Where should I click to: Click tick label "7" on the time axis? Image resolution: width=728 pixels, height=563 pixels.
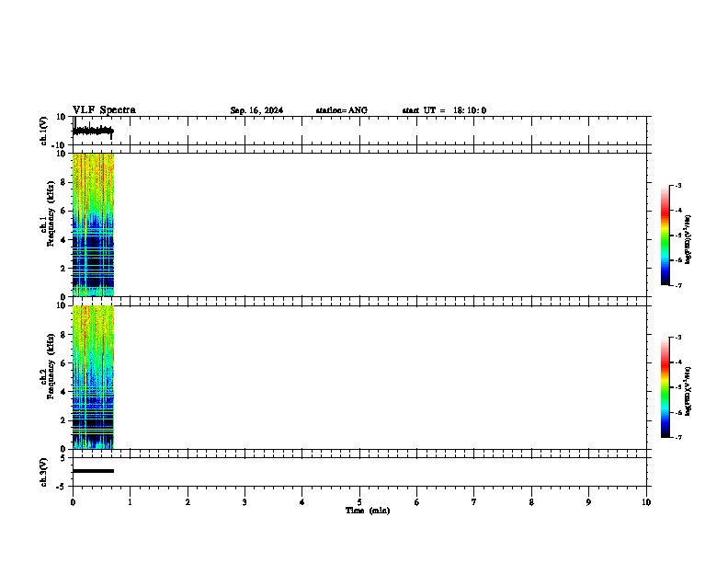tap(474, 502)
